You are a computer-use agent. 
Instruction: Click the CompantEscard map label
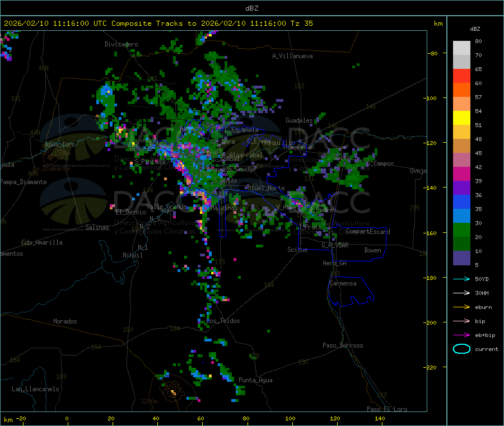coord(368,232)
